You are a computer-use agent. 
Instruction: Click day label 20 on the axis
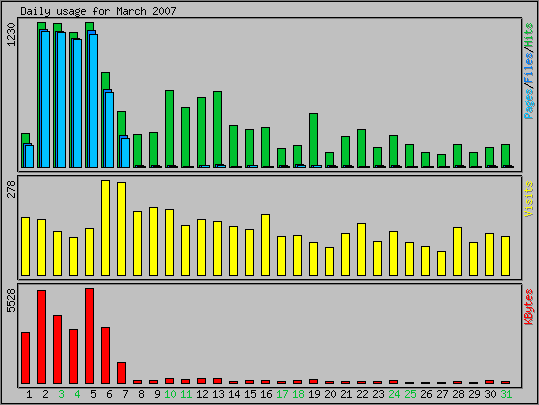pos(330,394)
